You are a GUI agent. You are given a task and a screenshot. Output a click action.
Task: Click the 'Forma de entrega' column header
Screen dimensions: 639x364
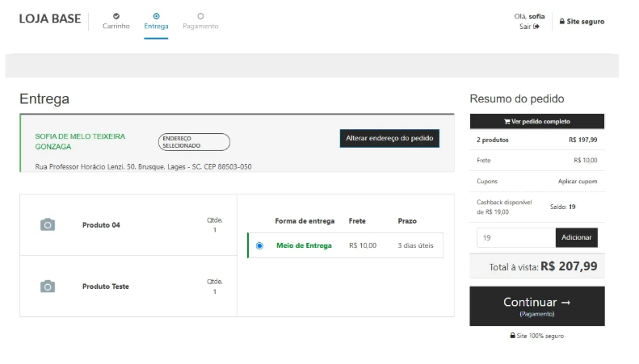point(305,221)
